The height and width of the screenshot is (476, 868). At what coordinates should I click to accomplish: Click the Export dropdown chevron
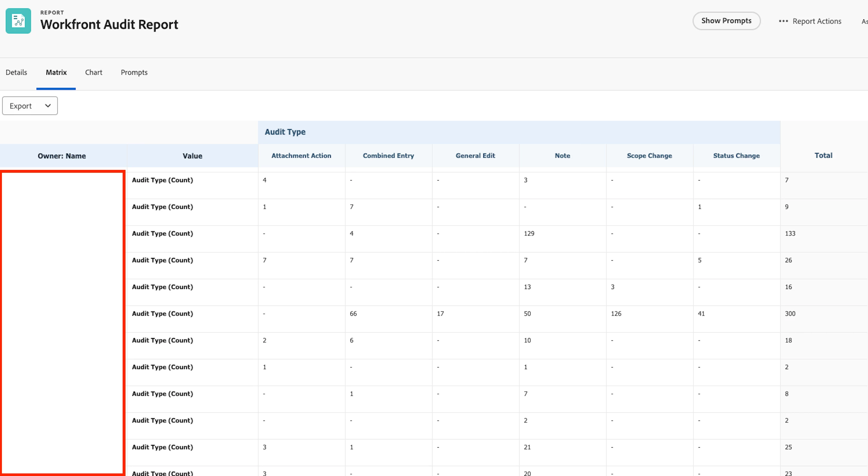click(x=48, y=106)
